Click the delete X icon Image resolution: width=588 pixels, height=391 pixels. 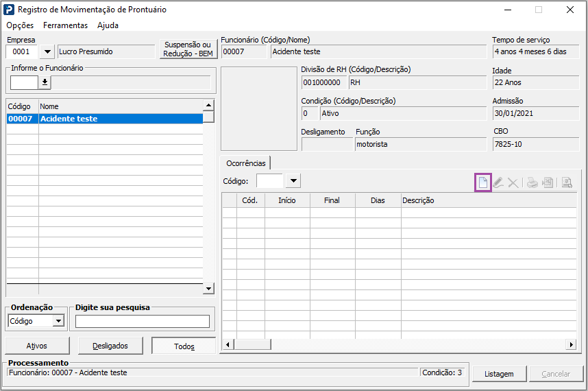513,182
